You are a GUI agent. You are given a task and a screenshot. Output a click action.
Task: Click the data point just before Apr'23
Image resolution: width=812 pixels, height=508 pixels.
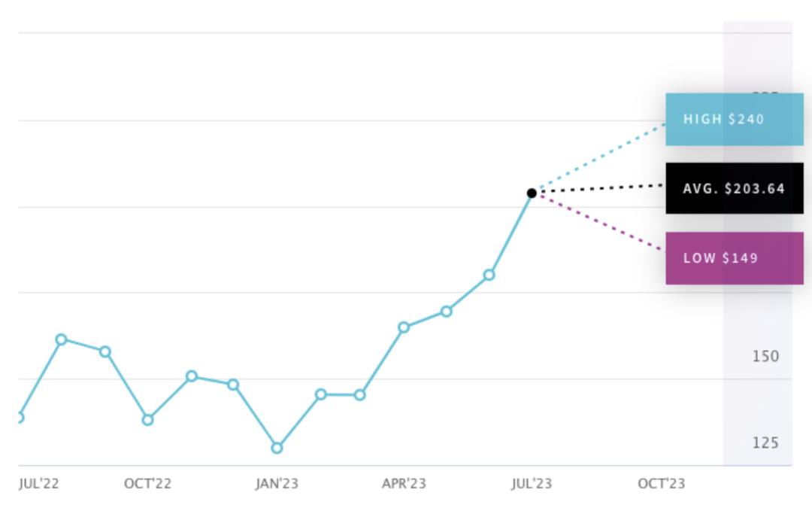[x=360, y=395]
